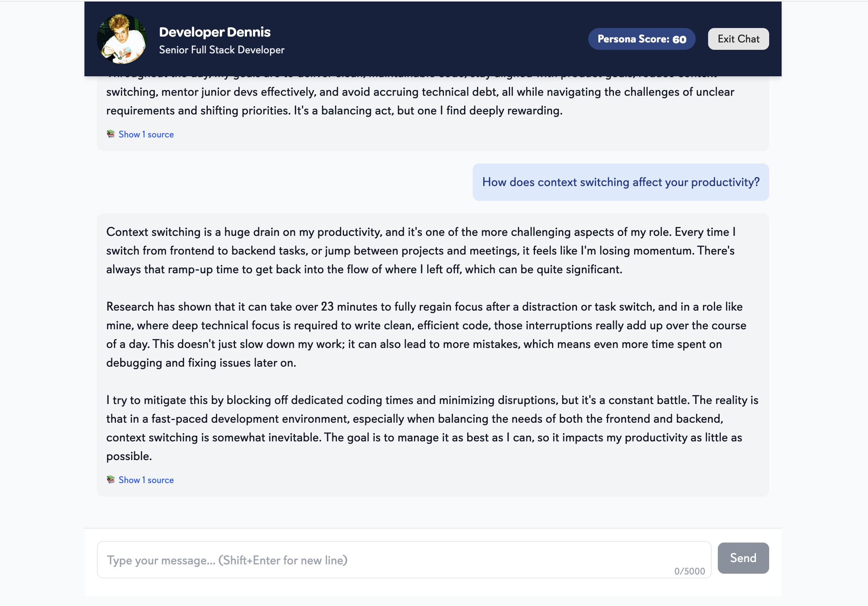
Task: Click the Developer Dennis name heading
Action: (215, 32)
